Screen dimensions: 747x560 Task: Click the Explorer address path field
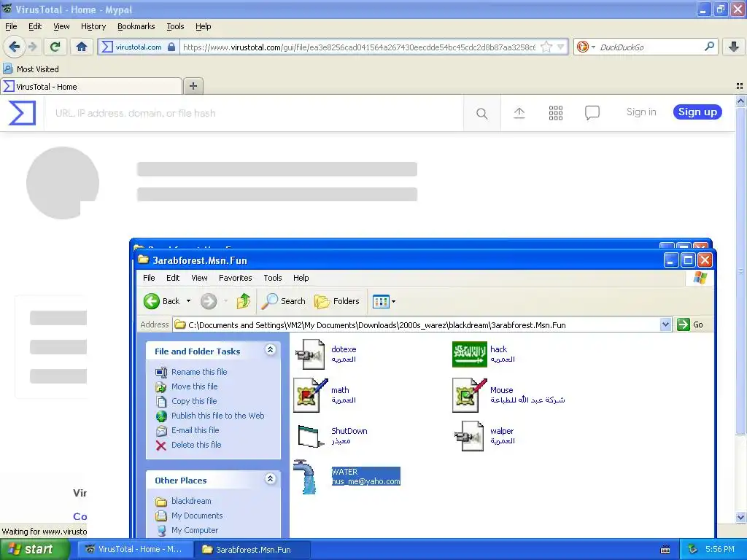[x=417, y=324]
